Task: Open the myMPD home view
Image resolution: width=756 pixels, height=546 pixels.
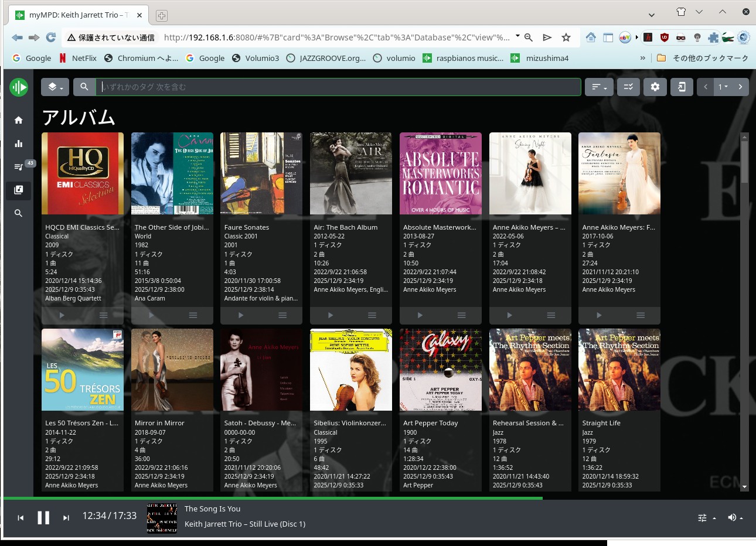Action: [x=18, y=120]
